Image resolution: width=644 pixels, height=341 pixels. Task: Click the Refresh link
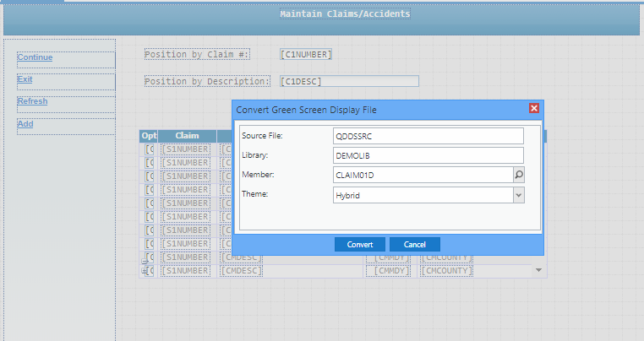32,101
